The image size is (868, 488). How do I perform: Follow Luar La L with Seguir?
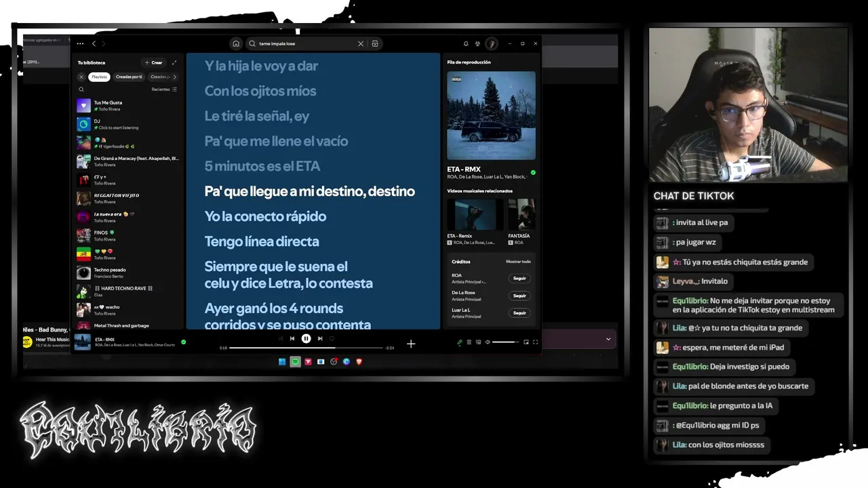pos(519,313)
